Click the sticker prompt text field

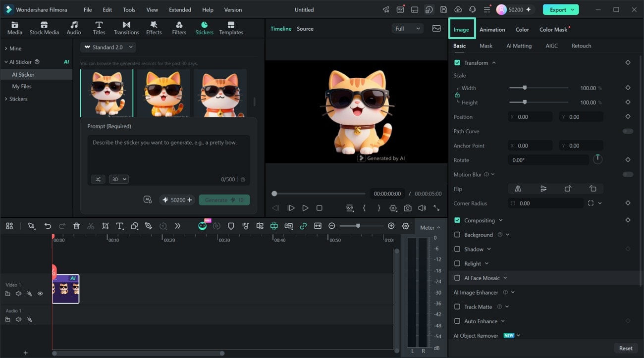(168, 153)
